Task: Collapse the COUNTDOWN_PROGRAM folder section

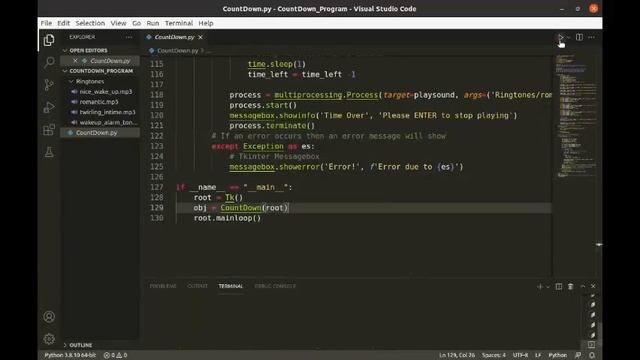Action: (101, 71)
